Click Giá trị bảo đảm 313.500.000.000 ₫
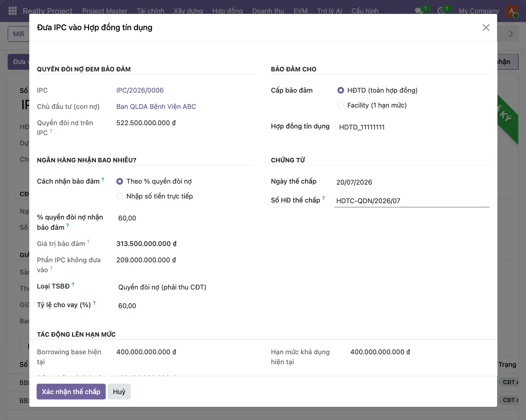Viewport: 526px width, 420px height. pos(146,244)
